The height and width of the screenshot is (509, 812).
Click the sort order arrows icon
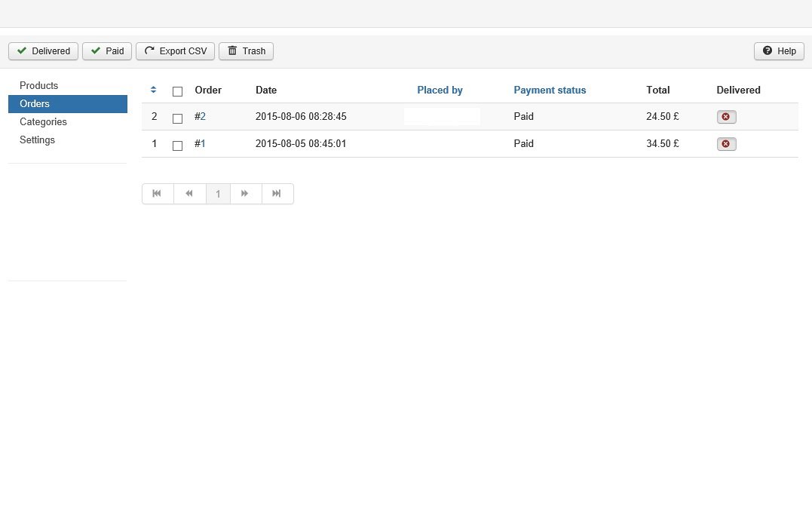[154, 90]
